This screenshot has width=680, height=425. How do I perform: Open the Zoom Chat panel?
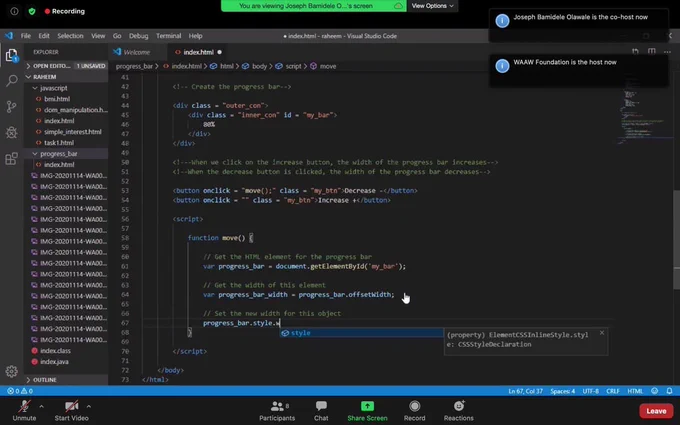coord(321,411)
